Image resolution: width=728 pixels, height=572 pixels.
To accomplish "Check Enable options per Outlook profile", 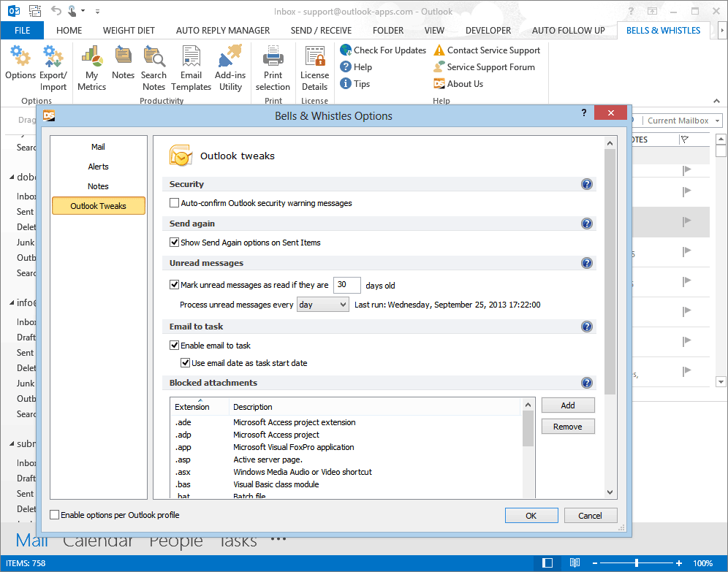I will click(x=54, y=514).
